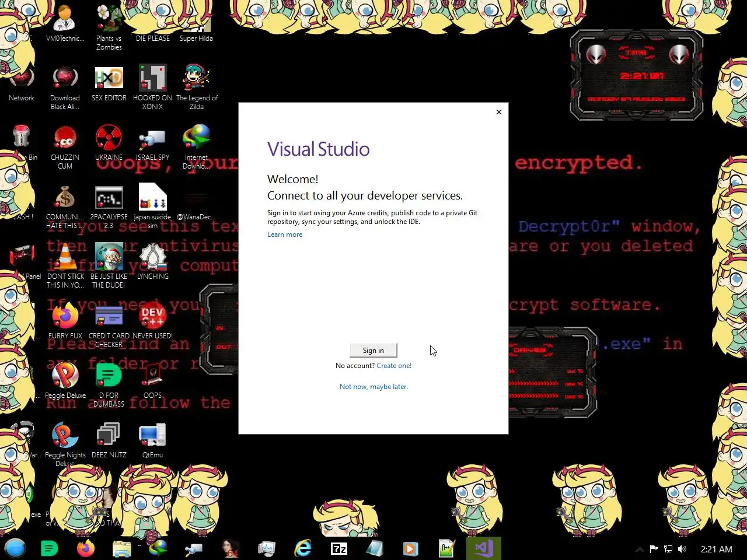Open the orange media player taskbar icon
The image size is (747, 560).
pos(411,548)
